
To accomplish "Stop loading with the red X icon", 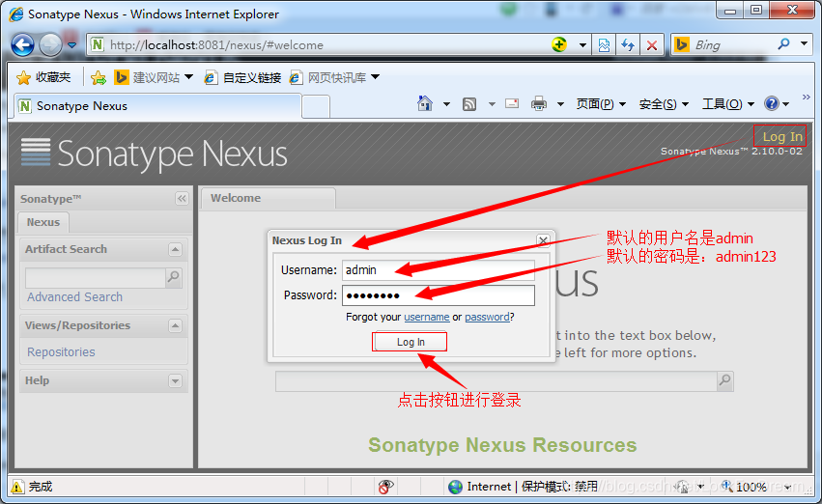I will click(652, 45).
